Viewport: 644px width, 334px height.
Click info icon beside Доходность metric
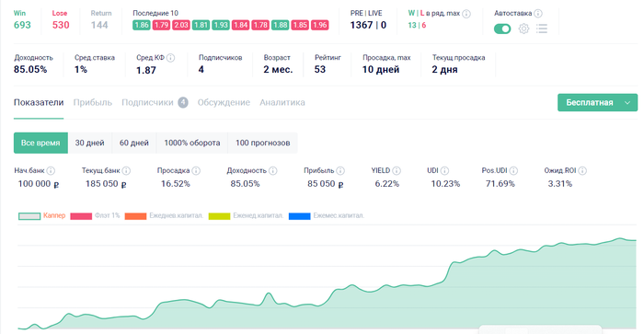(x=273, y=170)
